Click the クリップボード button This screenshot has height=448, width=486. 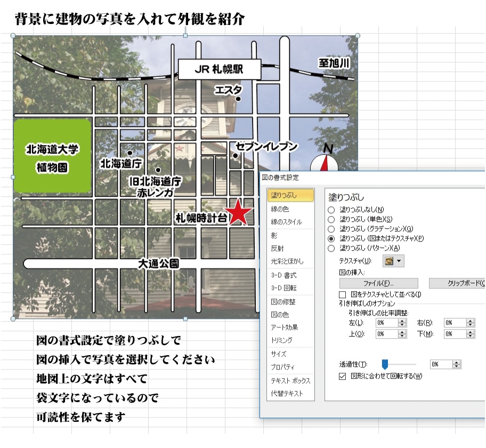tap(457, 283)
